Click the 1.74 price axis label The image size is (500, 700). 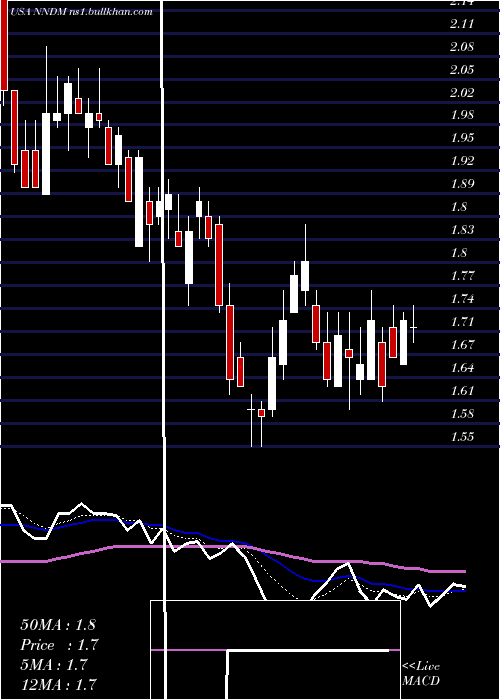pyautogui.click(x=462, y=299)
